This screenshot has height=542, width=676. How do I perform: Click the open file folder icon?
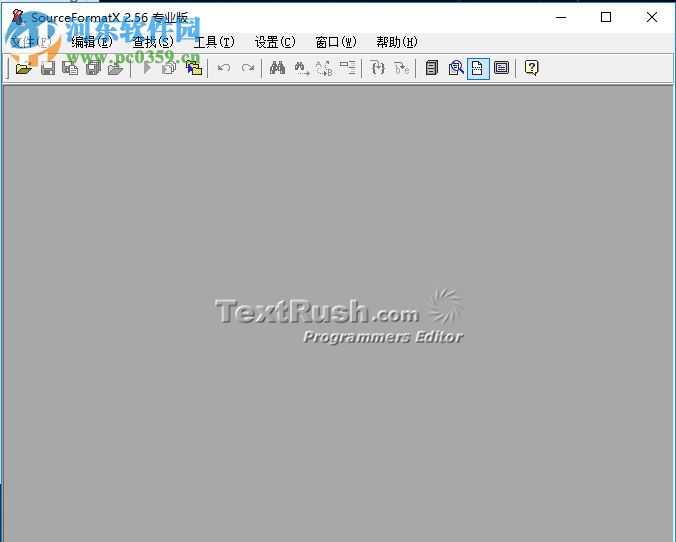point(24,68)
